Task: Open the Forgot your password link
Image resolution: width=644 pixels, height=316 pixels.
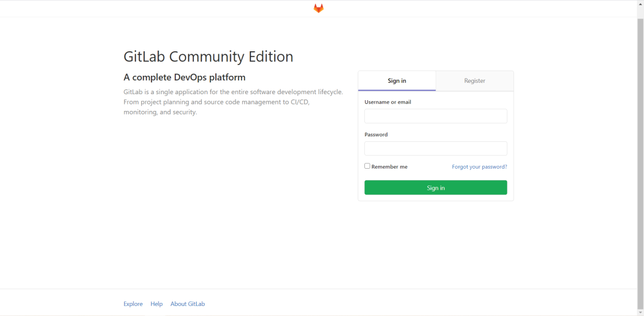Action: (x=479, y=167)
